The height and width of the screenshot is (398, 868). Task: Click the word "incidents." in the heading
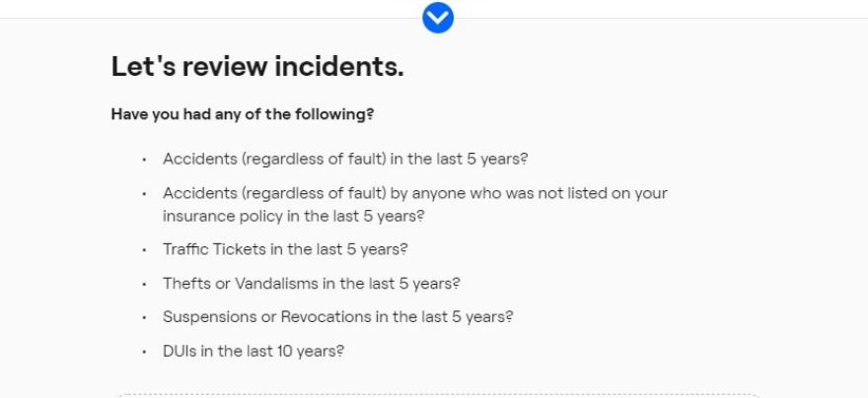(339, 66)
